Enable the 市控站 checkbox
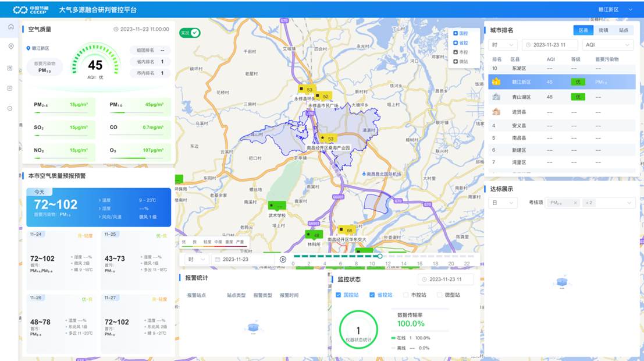This screenshot has height=361, width=644. [406, 295]
